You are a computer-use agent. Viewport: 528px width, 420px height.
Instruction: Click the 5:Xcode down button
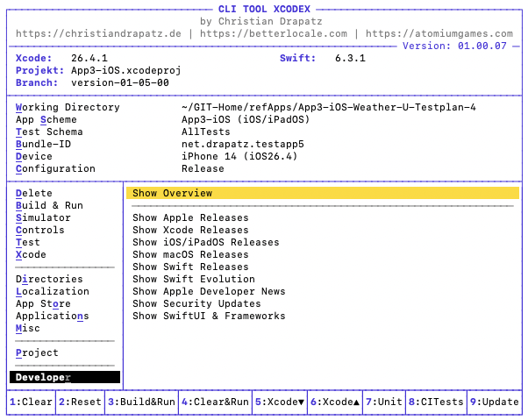(x=280, y=402)
